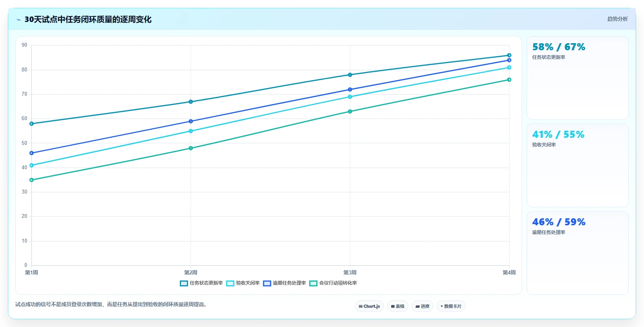644x327 pixels.
Task: Click the 逾期任务处理率 point at 第1周 (46)
Action: pos(32,153)
